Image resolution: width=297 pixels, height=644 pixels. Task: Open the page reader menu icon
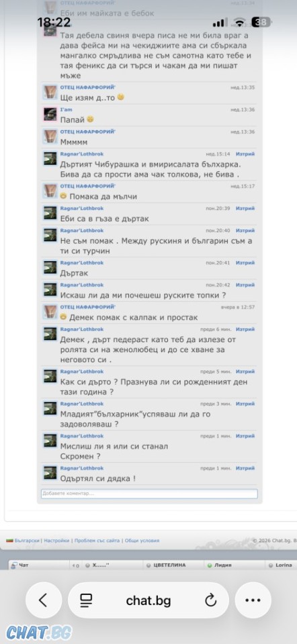coord(86,600)
